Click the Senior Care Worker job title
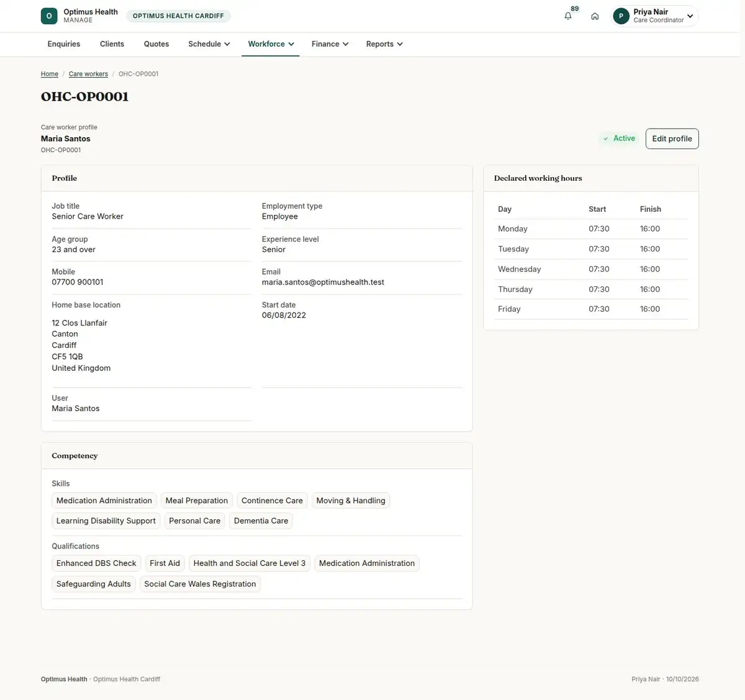This screenshot has width=745, height=700. pyautogui.click(x=88, y=216)
